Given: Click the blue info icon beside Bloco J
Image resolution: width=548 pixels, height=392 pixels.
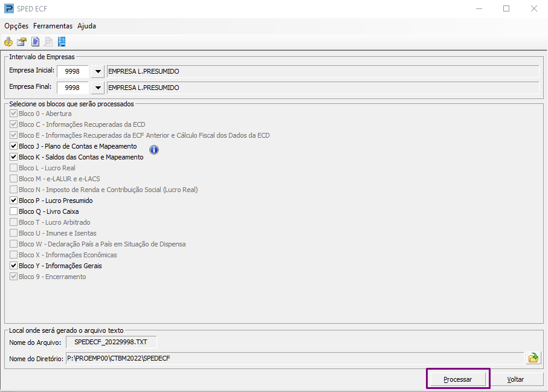Looking at the screenshot, I should [x=154, y=150].
